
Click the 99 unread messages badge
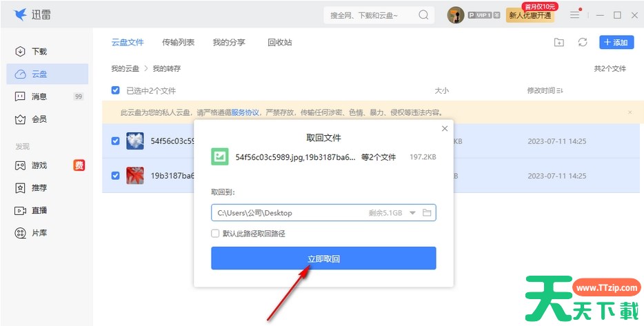(x=79, y=96)
